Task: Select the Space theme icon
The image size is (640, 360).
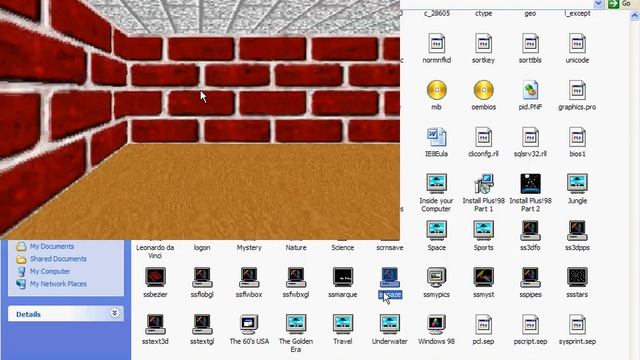Action: click(436, 231)
